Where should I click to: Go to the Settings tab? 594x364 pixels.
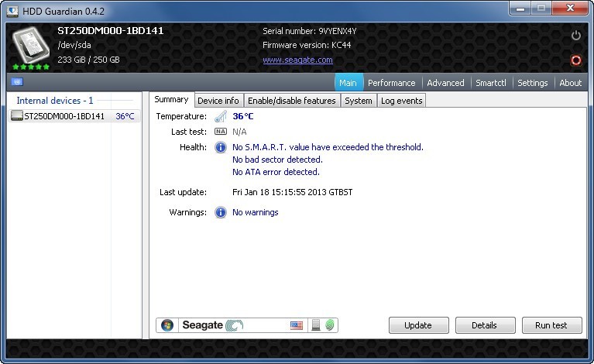coord(533,83)
